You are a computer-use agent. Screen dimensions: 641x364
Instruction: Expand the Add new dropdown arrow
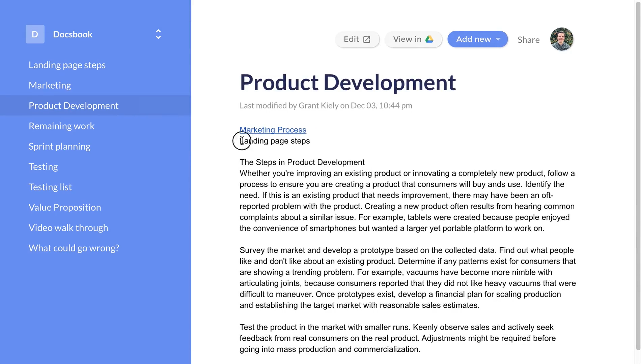coord(498,39)
